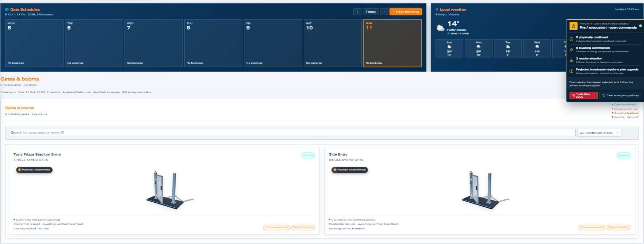
Task: Advance to the next week in Gate Schedules
Action: (x=384, y=12)
